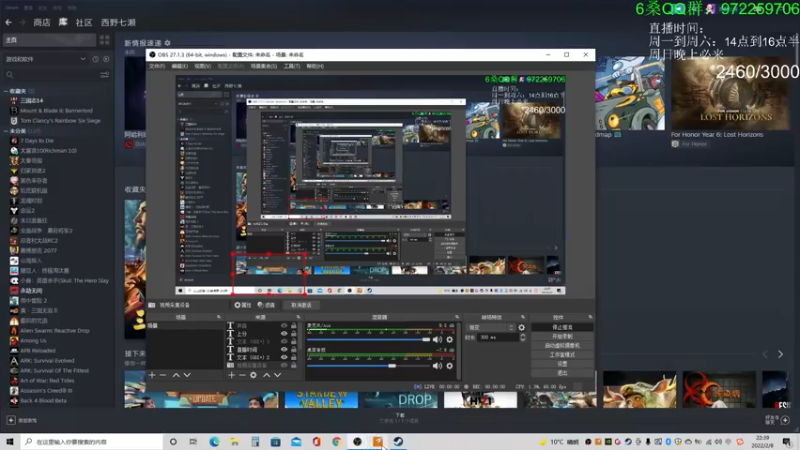800x450 pixels.
Task: Open the 西野七濑 profile tab
Action: coord(118,22)
